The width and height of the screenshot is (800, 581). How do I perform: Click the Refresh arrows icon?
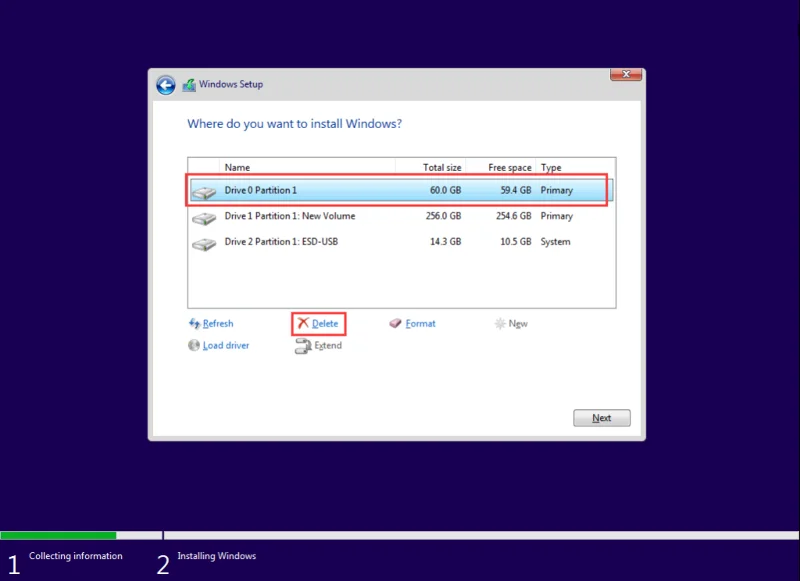194,323
